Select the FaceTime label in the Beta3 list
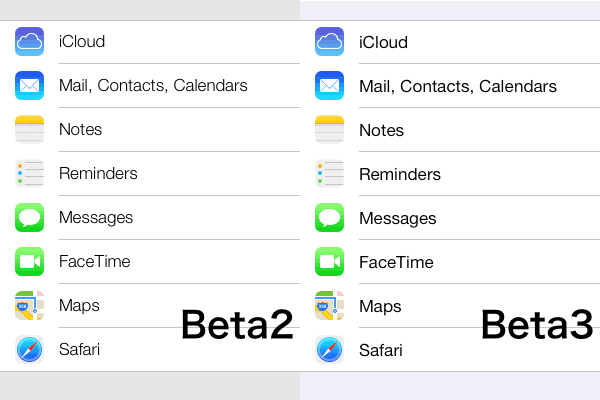This screenshot has width=600, height=400. 396,262
